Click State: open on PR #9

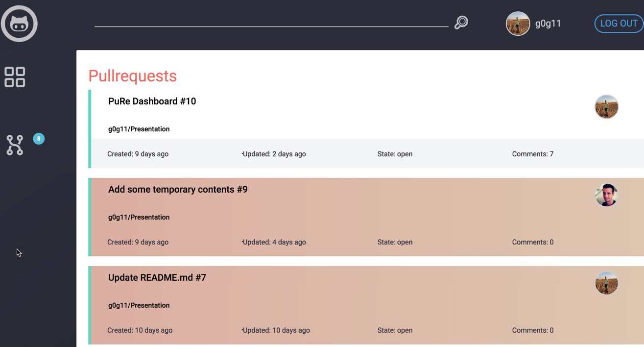[x=395, y=242]
